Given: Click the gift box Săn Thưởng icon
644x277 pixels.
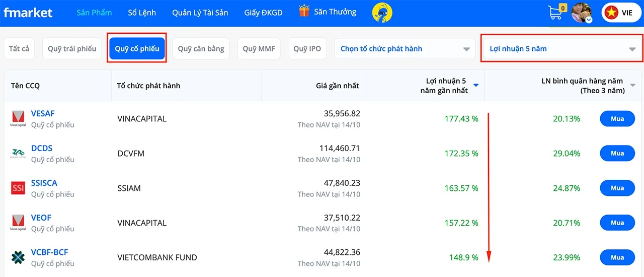Looking at the screenshot, I should (304, 11).
